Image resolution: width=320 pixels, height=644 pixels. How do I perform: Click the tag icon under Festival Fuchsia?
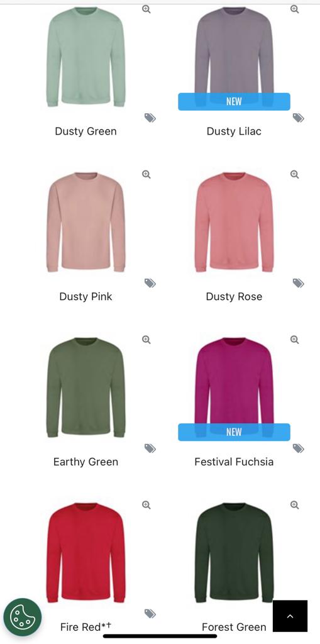(298, 448)
